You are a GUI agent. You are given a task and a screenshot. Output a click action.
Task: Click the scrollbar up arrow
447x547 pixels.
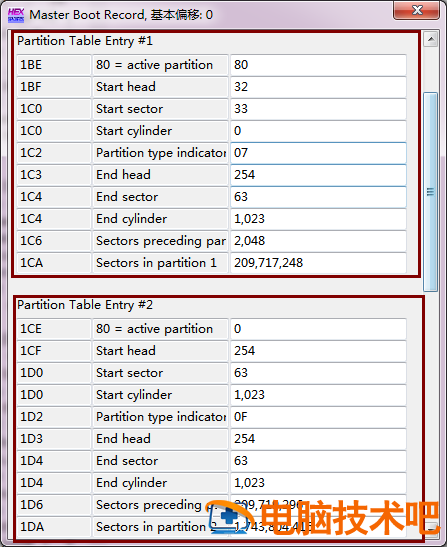(x=431, y=39)
